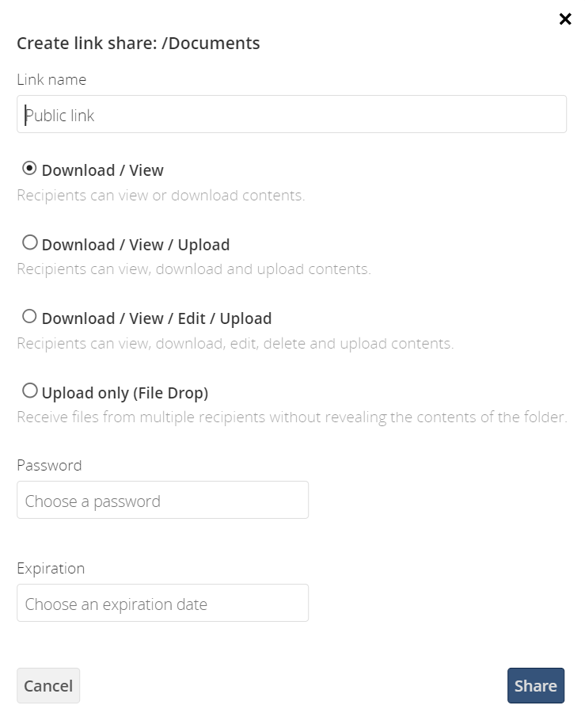Image resolution: width=585 pixels, height=728 pixels.
Task: Enable Download / View / Upload access
Action: click(29, 242)
